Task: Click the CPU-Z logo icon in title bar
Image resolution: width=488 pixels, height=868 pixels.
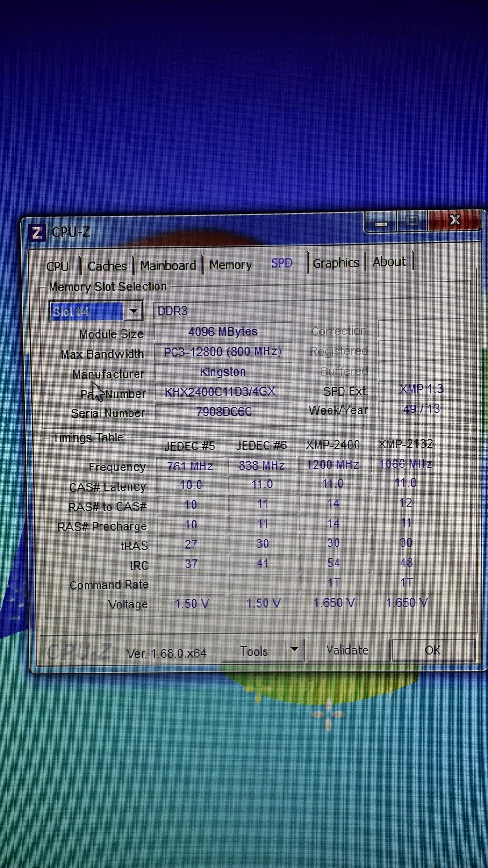Action: (37, 232)
